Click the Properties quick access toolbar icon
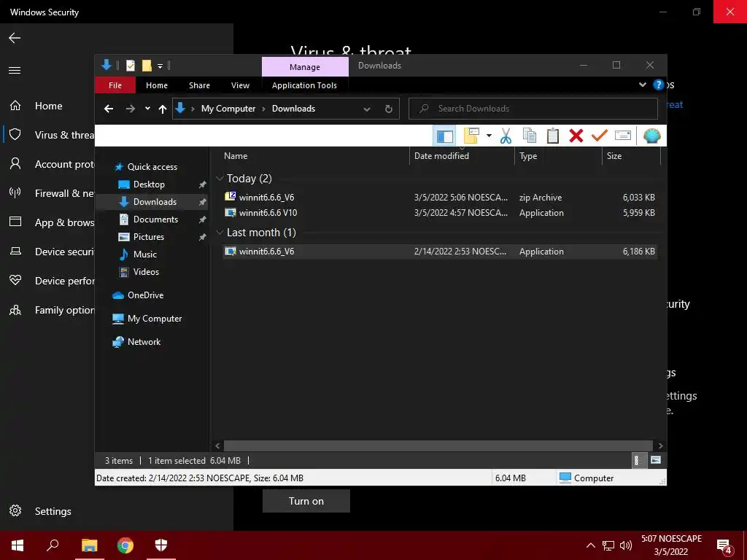Screen dimensions: 747x560 click(130, 65)
